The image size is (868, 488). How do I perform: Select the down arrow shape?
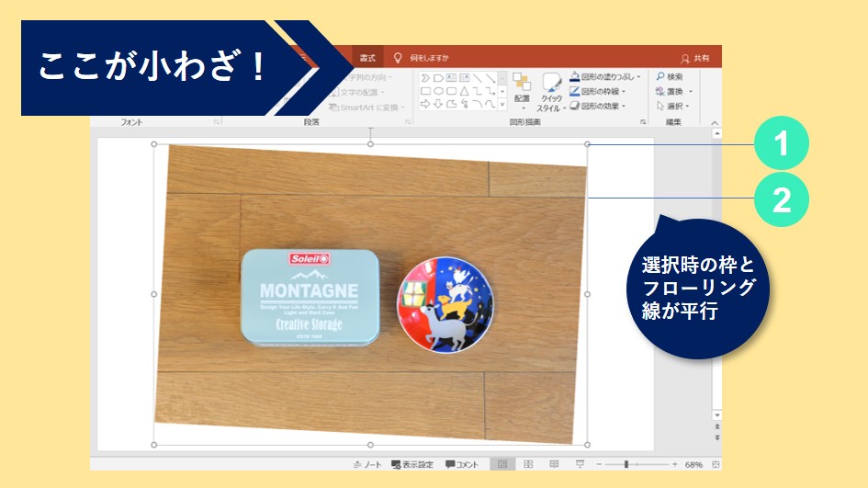click(438, 104)
